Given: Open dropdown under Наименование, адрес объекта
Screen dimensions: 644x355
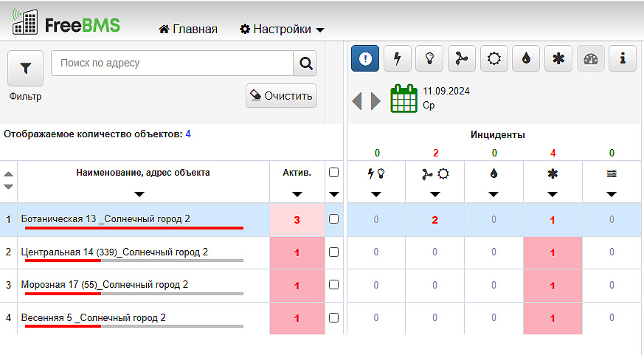Looking at the screenshot, I should click(x=139, y=194).
